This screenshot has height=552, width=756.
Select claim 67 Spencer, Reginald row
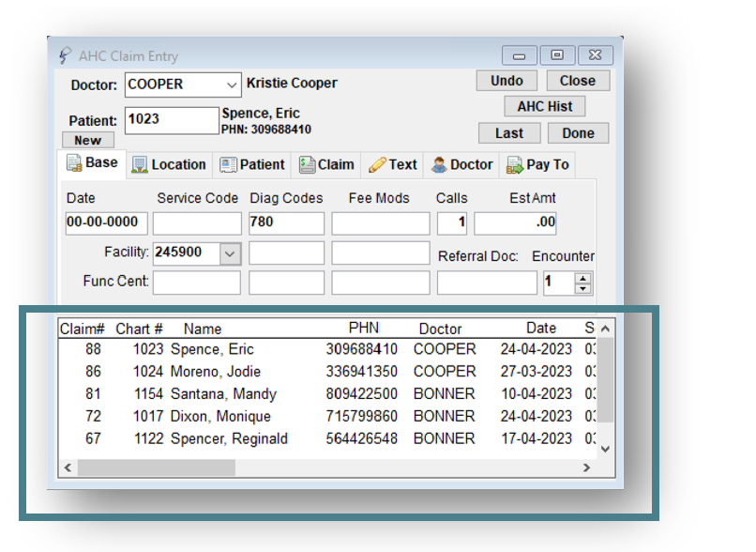(x=327, y=438)
